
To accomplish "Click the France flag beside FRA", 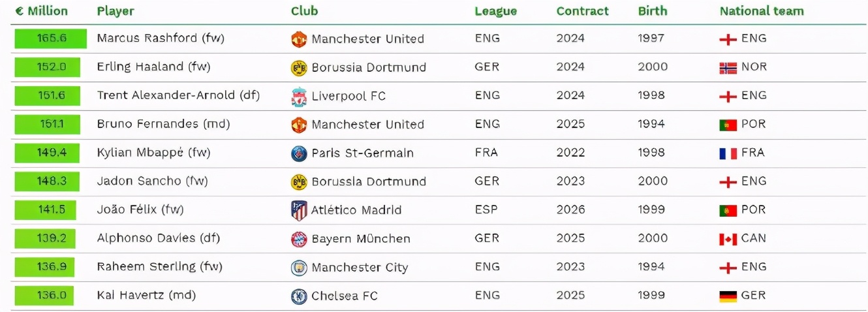I will 728,153.
